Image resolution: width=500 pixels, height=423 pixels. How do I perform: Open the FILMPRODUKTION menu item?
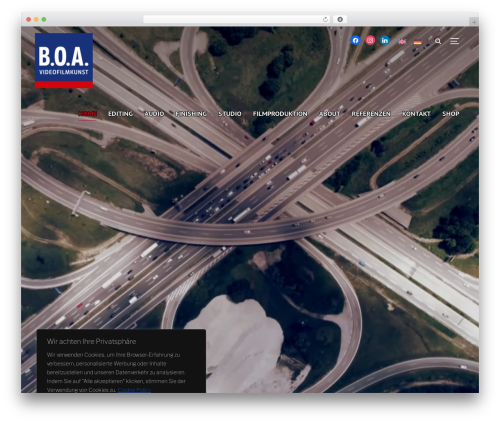pos(280,114)
